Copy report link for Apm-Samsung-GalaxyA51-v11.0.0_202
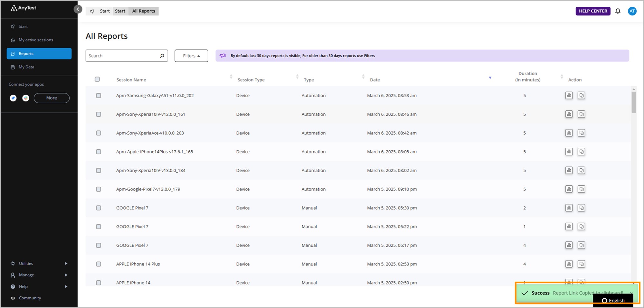 click(581, 96)
